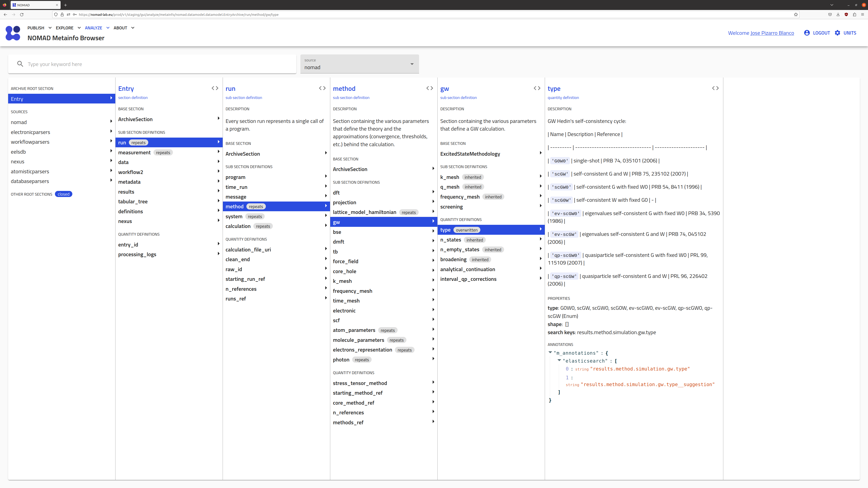Open electronicparsers source

point(61,132)
